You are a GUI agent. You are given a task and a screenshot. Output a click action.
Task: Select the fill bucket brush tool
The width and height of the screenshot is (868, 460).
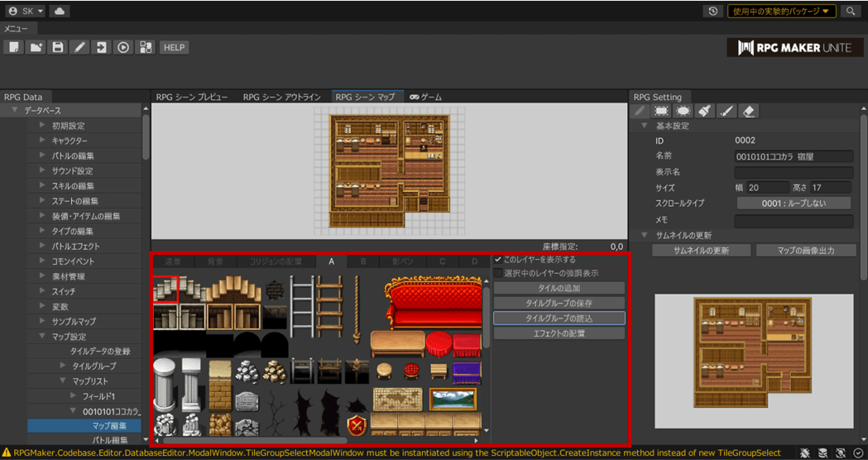coord(705,111)
